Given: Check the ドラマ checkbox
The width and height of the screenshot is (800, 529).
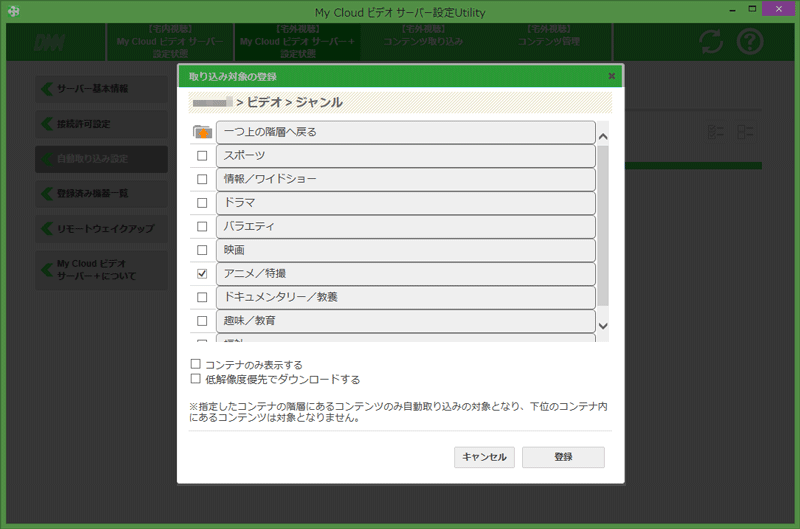Looking at the screenshot, I should [202, 203].
